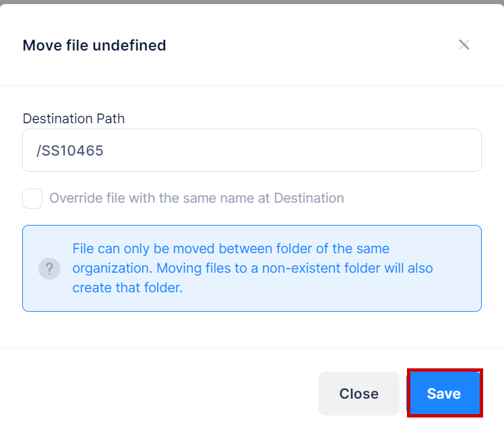Focus the Destination Path input field
504x435 pixels.
point(252,150)
